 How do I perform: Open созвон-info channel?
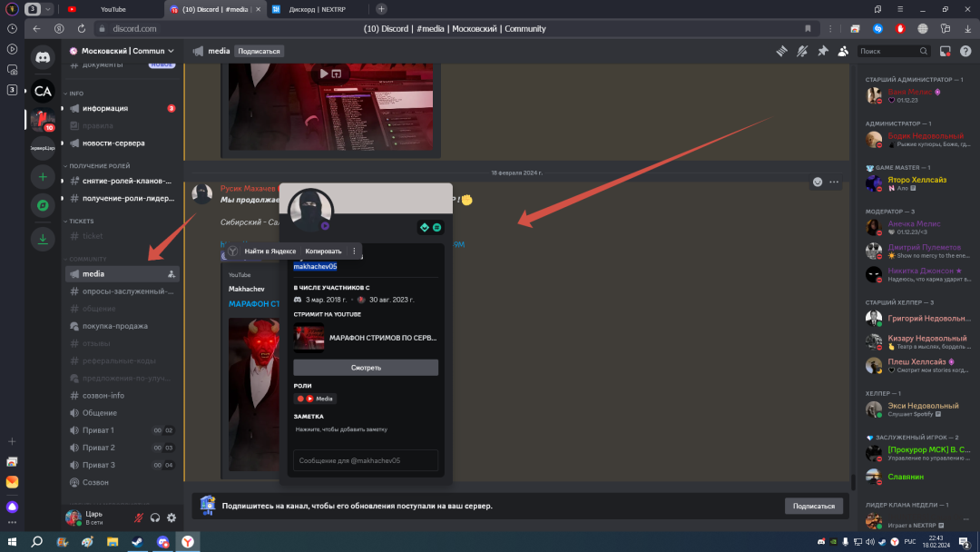click(122, 395)
